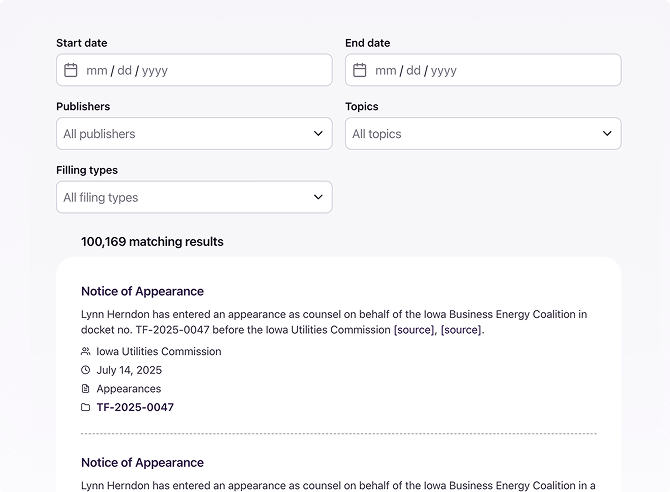The height and width of the screenshot is (492, 670).
Task: Click the End date calendar icon
Action: (360, 70)
